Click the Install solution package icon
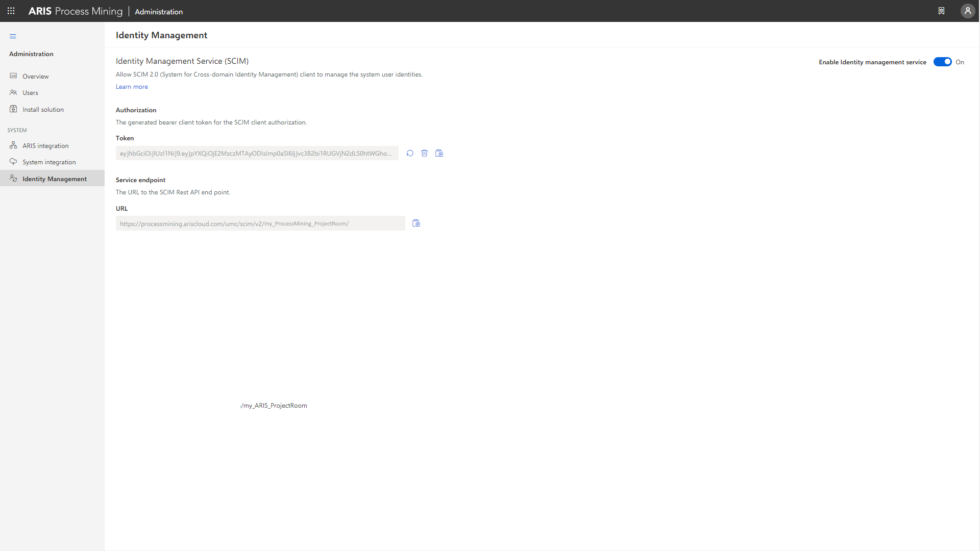 (13, 109)
